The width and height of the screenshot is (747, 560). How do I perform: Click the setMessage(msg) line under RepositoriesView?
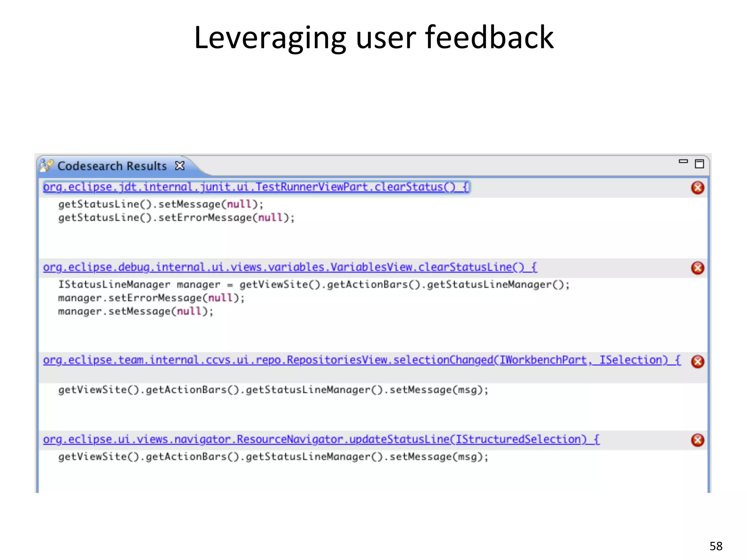point(273,390)
